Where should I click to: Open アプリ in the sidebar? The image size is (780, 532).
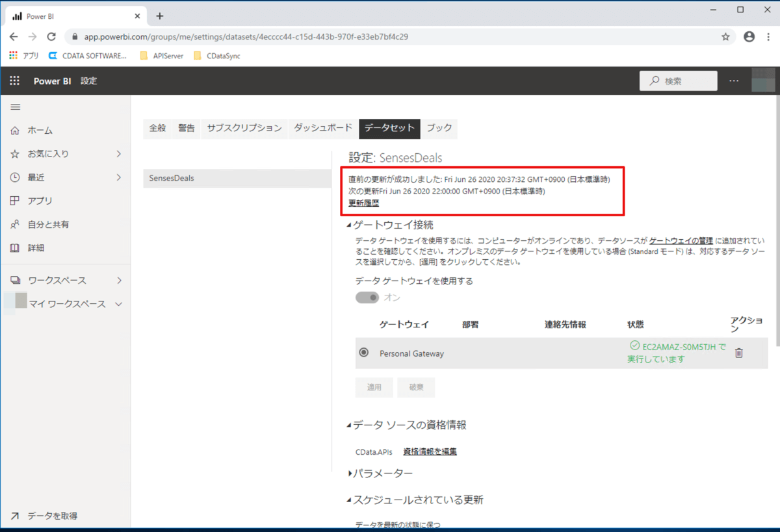tap(40, 201)
